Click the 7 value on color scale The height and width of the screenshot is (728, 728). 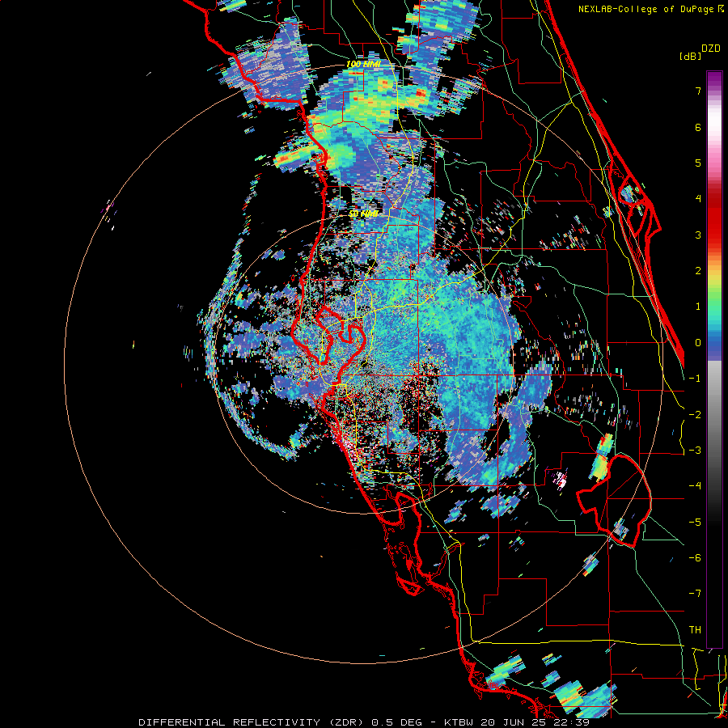point(698,91)
